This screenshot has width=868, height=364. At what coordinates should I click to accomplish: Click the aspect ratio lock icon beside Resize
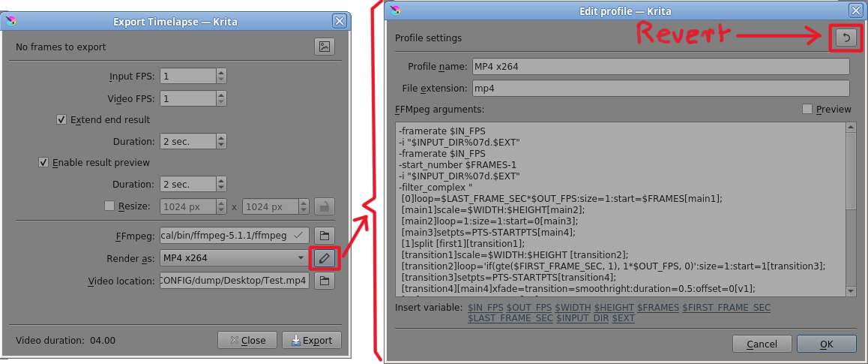(325, 206)
